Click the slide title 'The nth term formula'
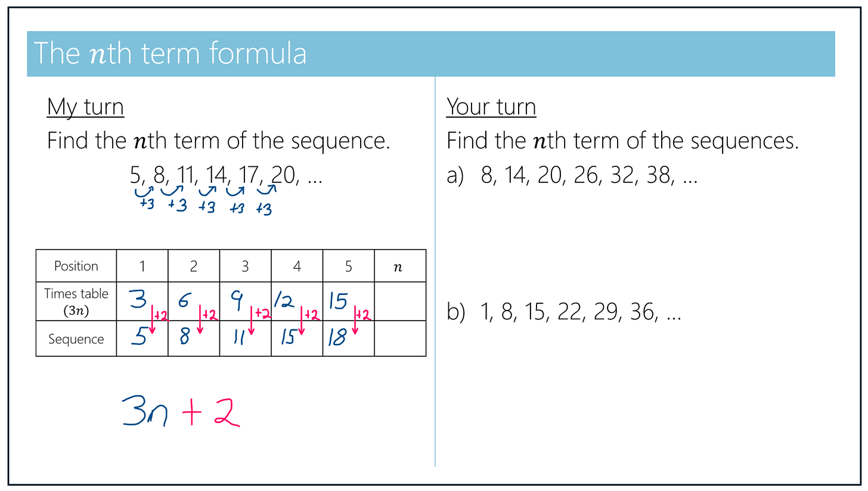Image resolution: width=868 pixels, height=491 pixels. 170,54
